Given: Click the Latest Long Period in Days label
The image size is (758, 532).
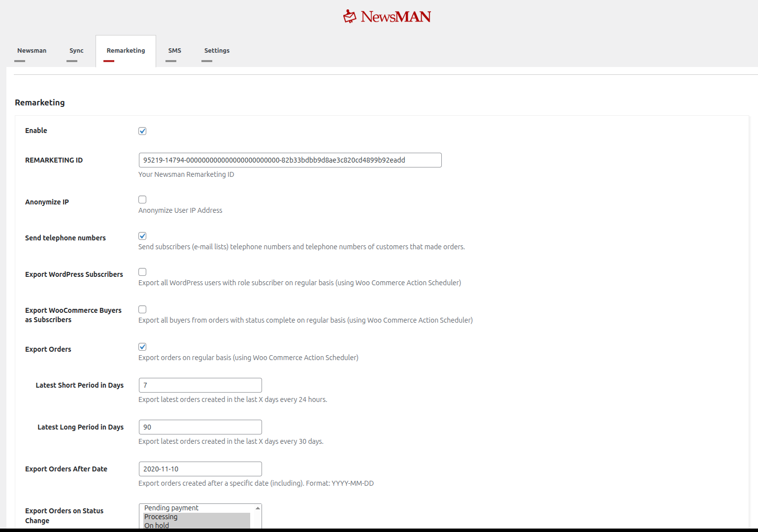Looking at the screenshot, I should click(81, 427).
